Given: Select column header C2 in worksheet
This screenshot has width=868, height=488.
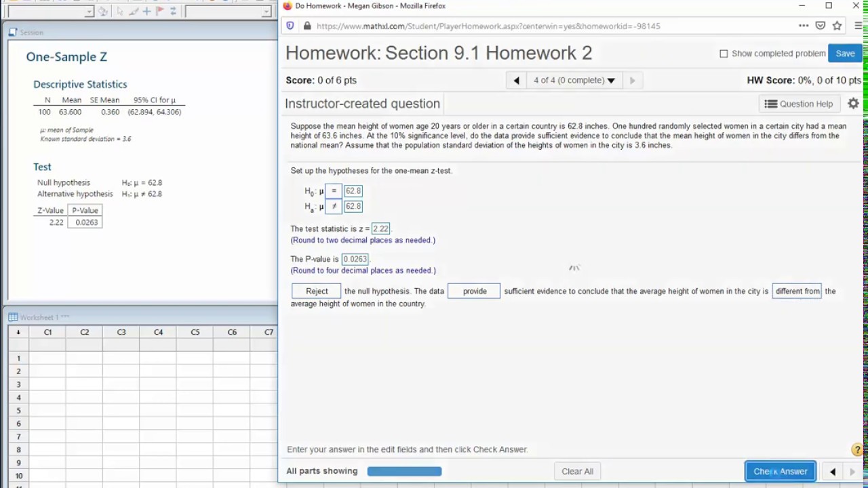Looking at the screenshot, I should pyautogui.click(x=85, y=332).
